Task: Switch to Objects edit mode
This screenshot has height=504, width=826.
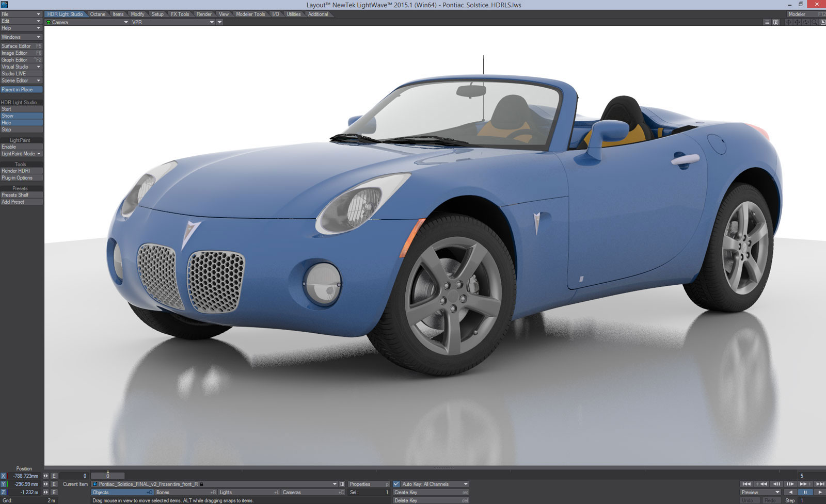Action: [122, 492]
